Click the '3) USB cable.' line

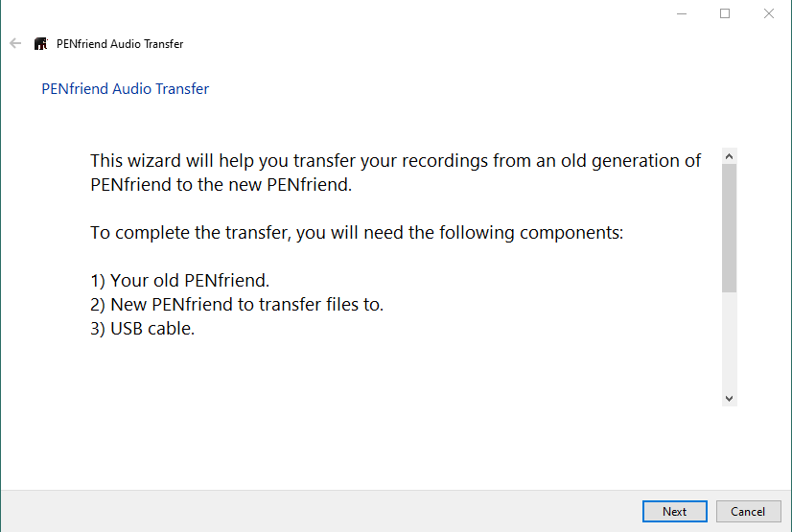143,329
